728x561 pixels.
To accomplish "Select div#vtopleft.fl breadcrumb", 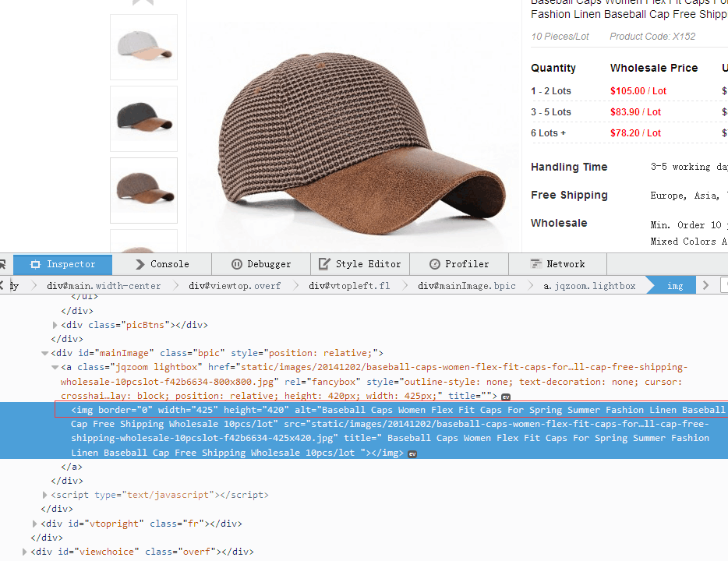I will pos(349,286).
